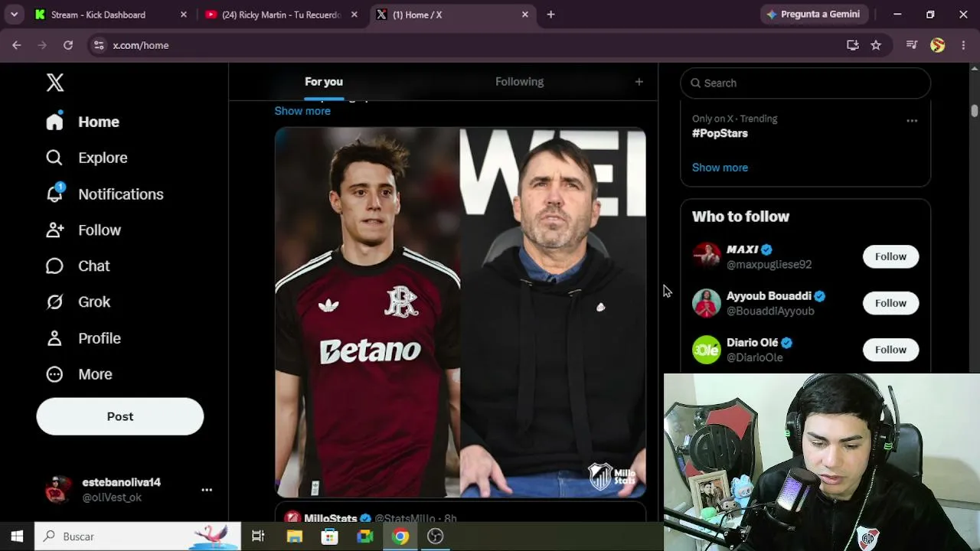Switch to the For you timeline tab
Image resolution: width=980 pixels, height=551 pixels.
point(324,82)
